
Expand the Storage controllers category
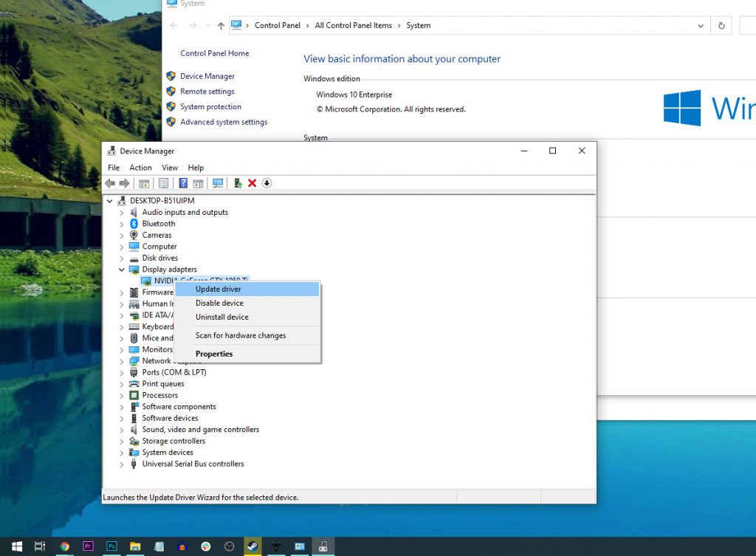pos(122,442)
